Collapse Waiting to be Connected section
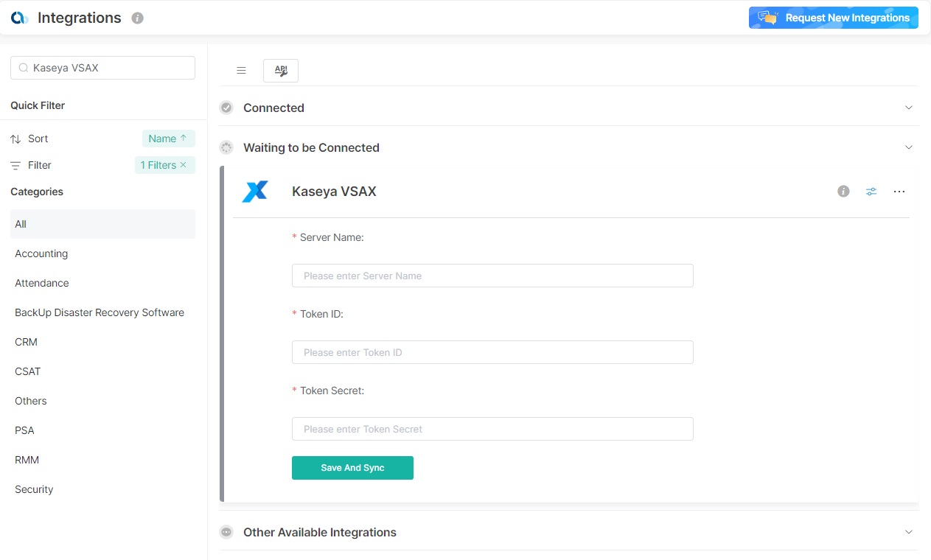The image size is (931, 560). coord(908,147)
